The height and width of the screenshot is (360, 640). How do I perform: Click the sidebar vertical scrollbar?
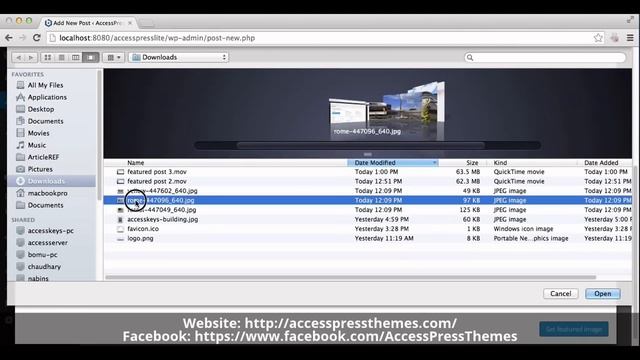pos(99,135)
